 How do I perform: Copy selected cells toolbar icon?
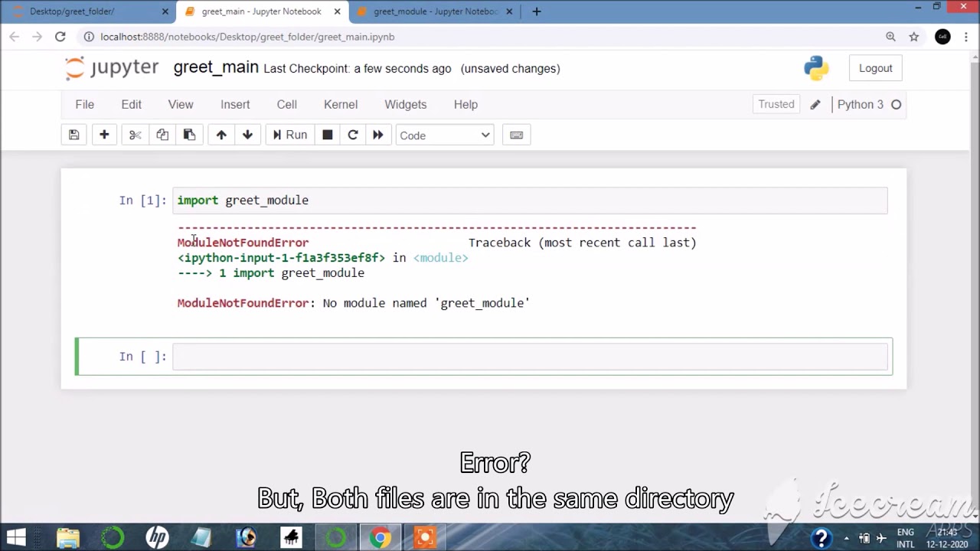(x=162, y=135)
